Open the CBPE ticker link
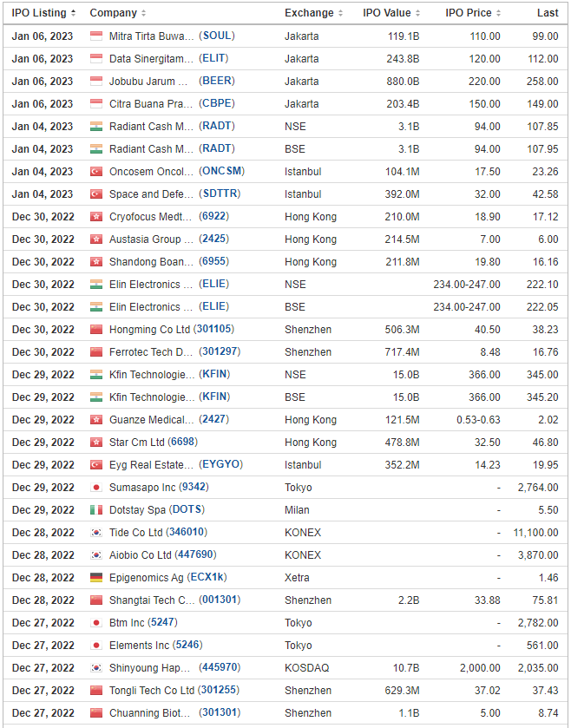The width and height of the screenshot is (571, 728). coord(217,103)
